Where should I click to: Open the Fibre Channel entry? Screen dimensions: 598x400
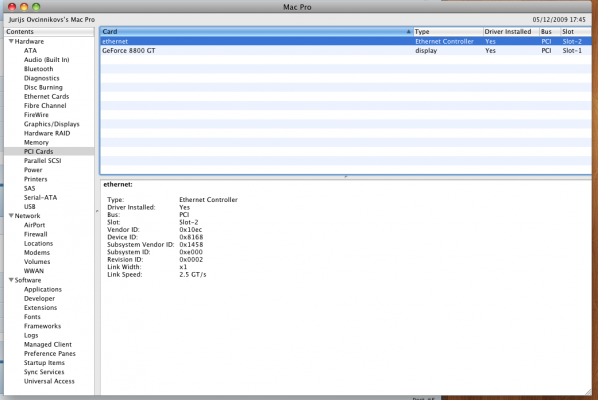click(45, 106)
